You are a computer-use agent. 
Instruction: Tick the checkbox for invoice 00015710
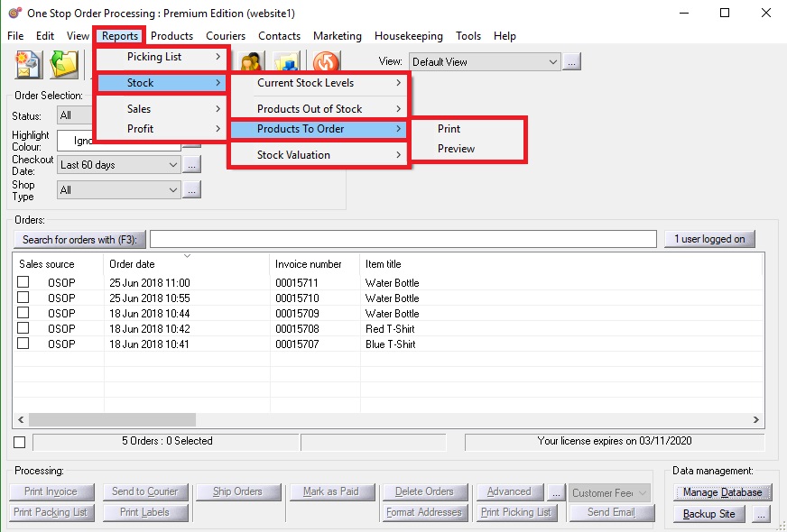pos(23,298)
